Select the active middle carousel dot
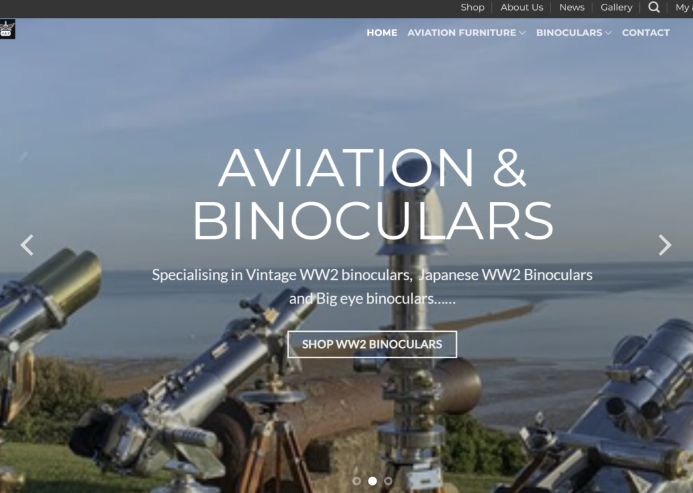Image resolution: width=693 pixels, height=493 pixels. [373, 481]
